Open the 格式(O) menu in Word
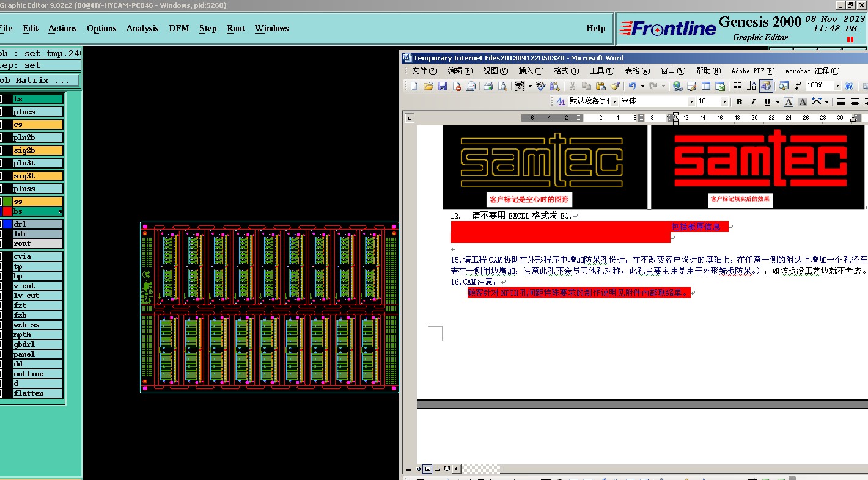 coord(565,71)
